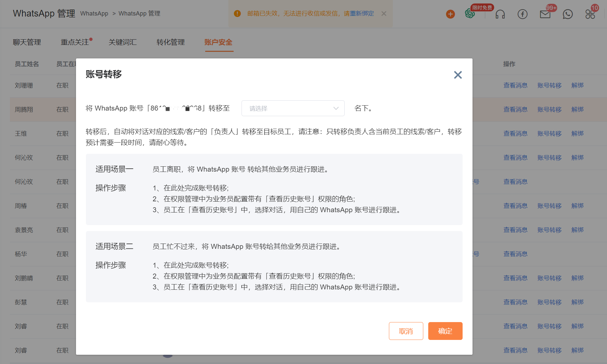Open the mail inbox with 99+ notifications

coord(545,14)
